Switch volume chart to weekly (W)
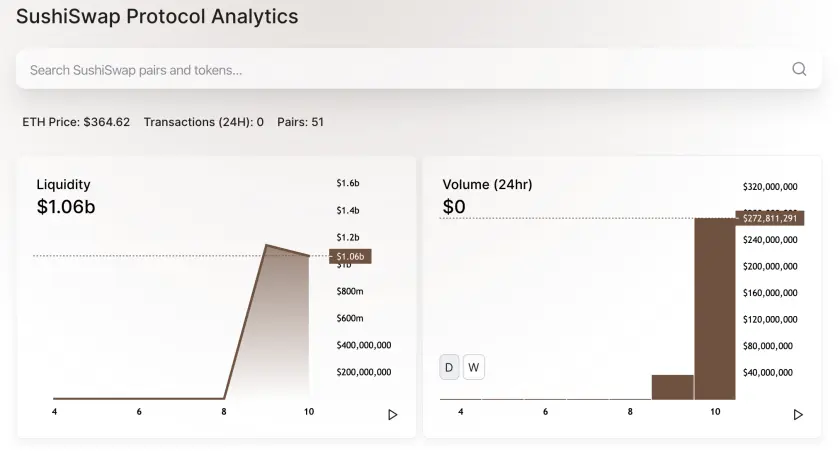Image resolution: width=840 pixels, height=457 pixels. point(474,368)
